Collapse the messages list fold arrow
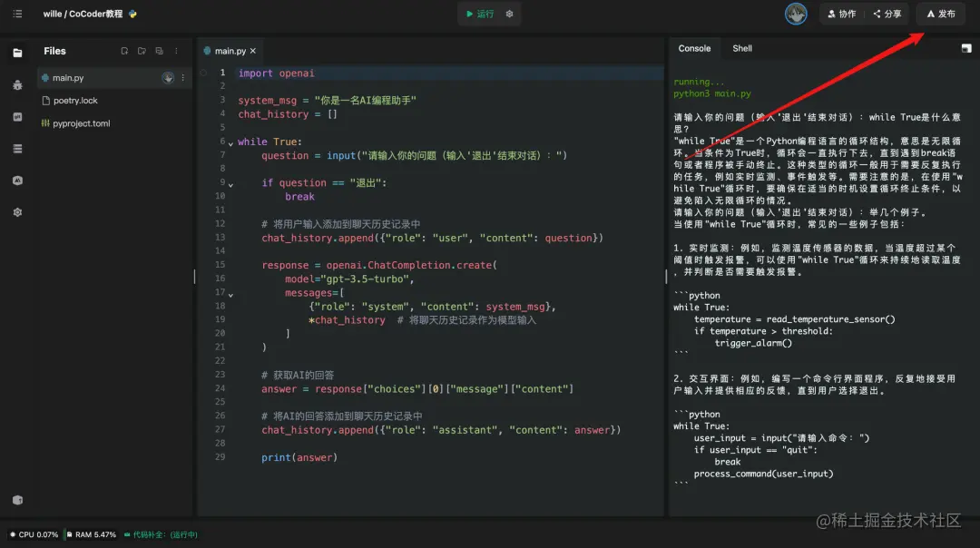The height and width of the screenshot is (548, 980). tap(230, 295)
